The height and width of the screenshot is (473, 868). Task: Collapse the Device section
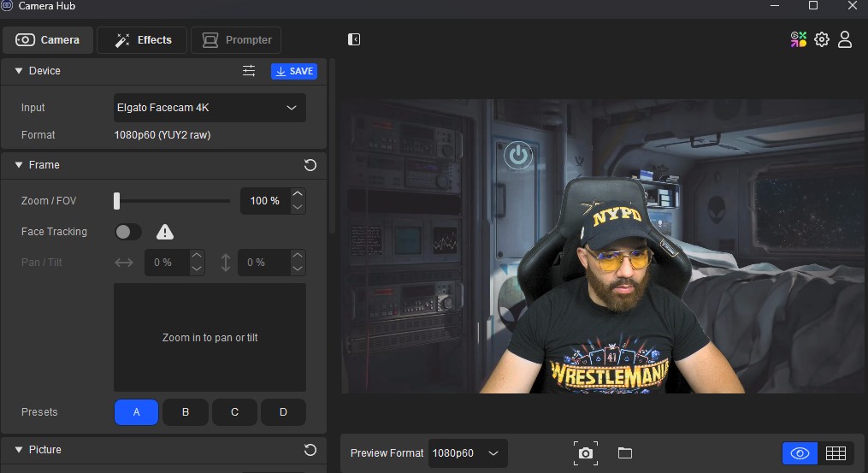pyautogui.click(x=19, y=71)
